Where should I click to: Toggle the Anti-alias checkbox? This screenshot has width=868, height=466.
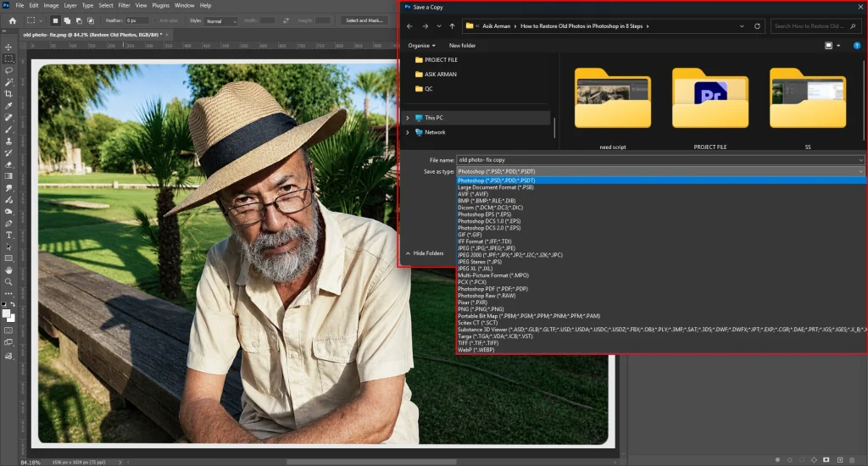tap(156, 20)
